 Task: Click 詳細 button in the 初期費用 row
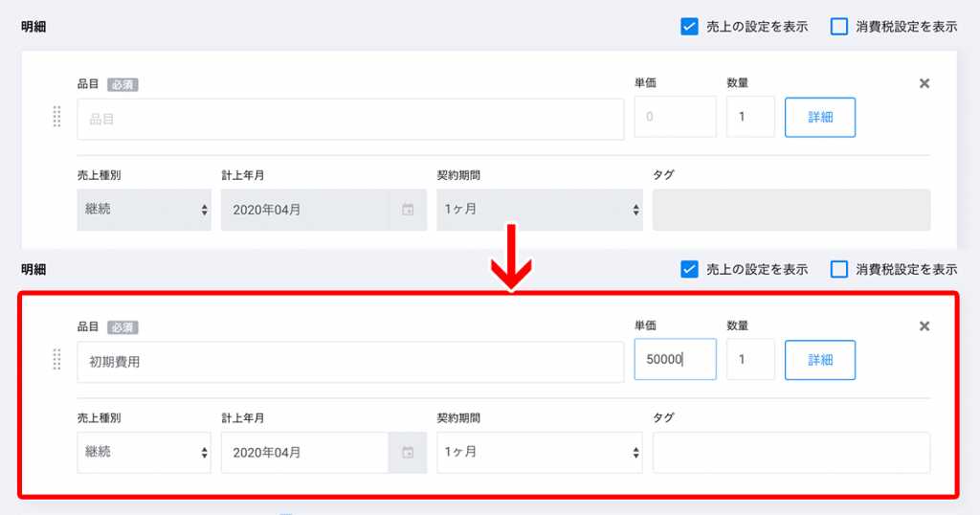820,360
